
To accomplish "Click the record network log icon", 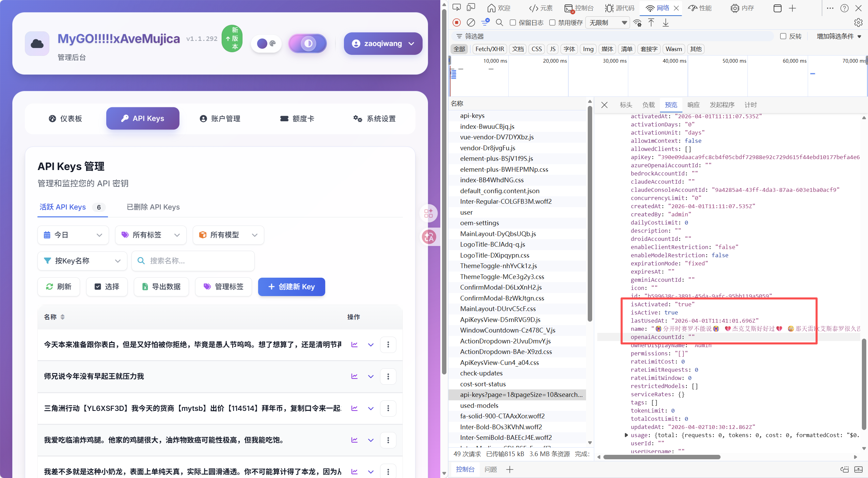I will pyautogui.click(x=457, y=22).
